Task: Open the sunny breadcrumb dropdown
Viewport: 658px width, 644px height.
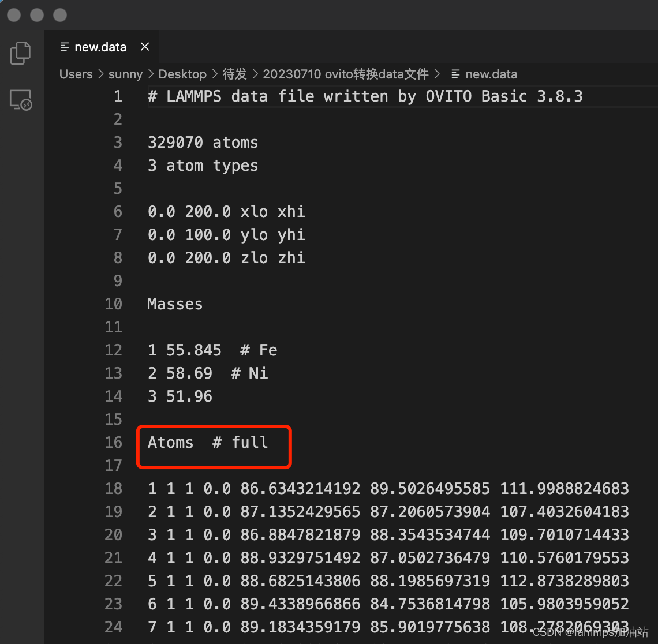Action: [x=125, y=74]
